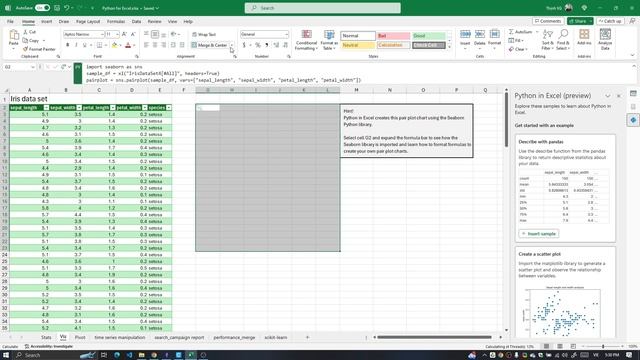
Task: Increase font size
Action: pyautogui.click(x=124, y=34)
